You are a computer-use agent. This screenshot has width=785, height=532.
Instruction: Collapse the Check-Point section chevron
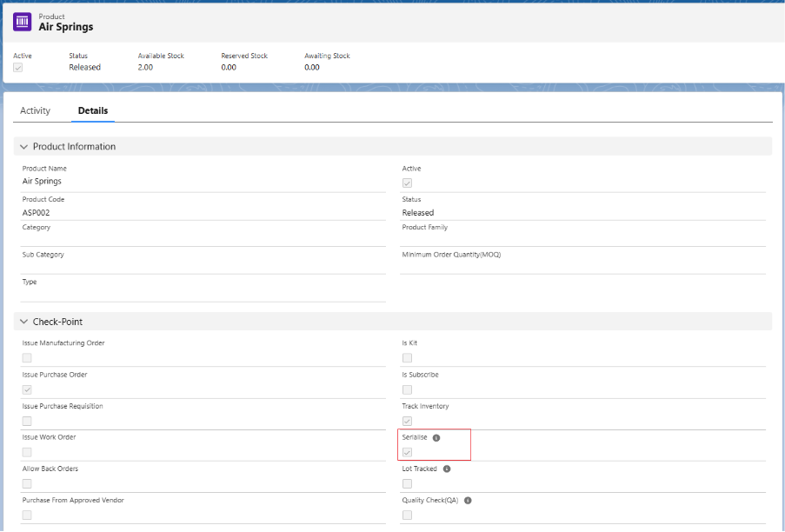(24, 322)
